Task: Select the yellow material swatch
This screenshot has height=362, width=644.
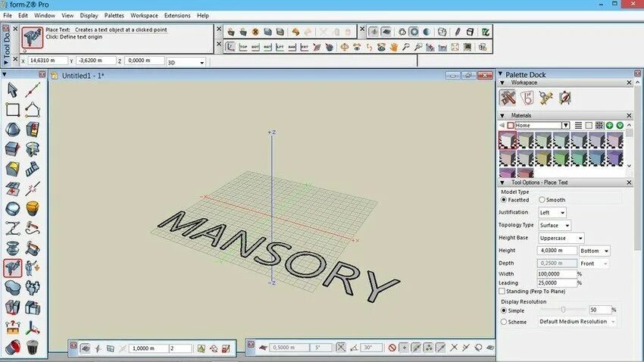Action: tap(543, 158)
